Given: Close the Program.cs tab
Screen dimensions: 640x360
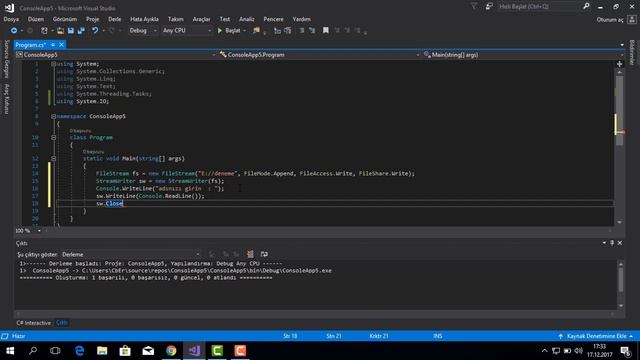Looking at the screenshot, I should pyautogui.click(x=61, y=45).
